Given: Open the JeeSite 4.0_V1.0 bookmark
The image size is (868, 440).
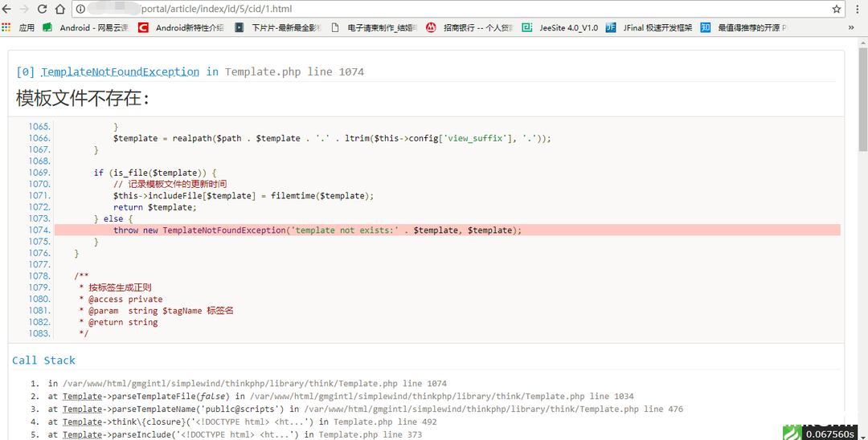Looking at the screenshot, I should [560, 27].
